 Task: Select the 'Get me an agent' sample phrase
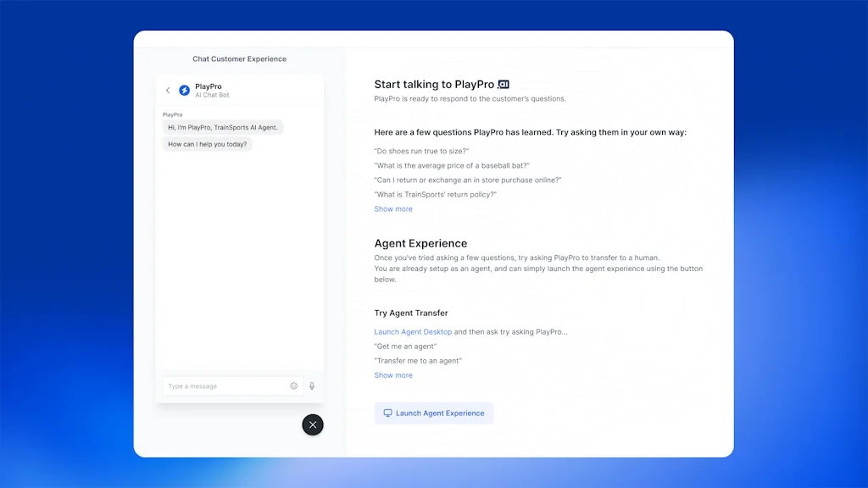point(404,346)
